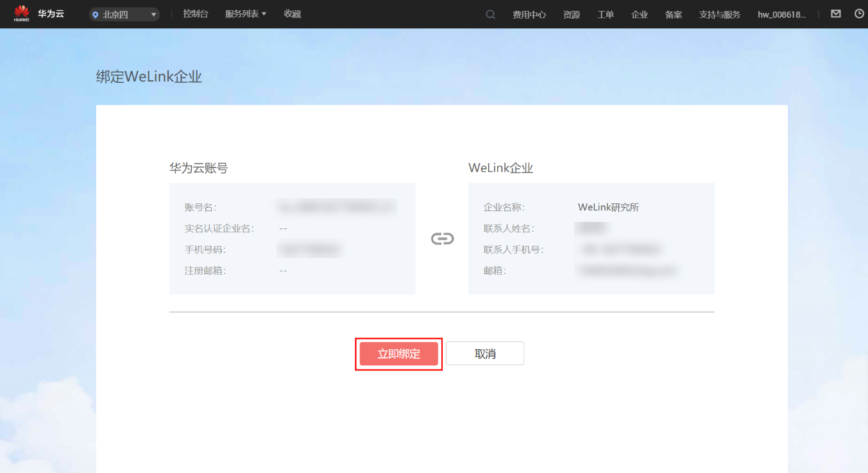Open 工单 tickets menu
The image size is (868, 473).
point(606,14)
